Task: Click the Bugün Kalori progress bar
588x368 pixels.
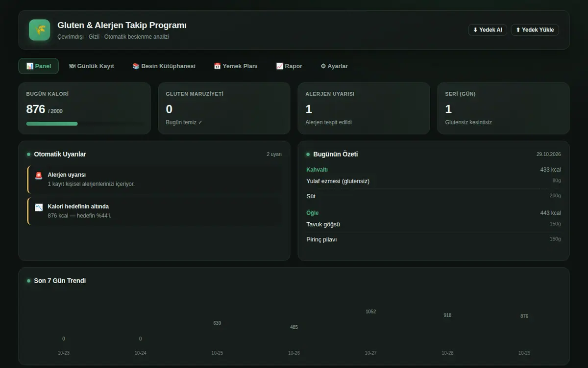Action: [x=85, y=124]
